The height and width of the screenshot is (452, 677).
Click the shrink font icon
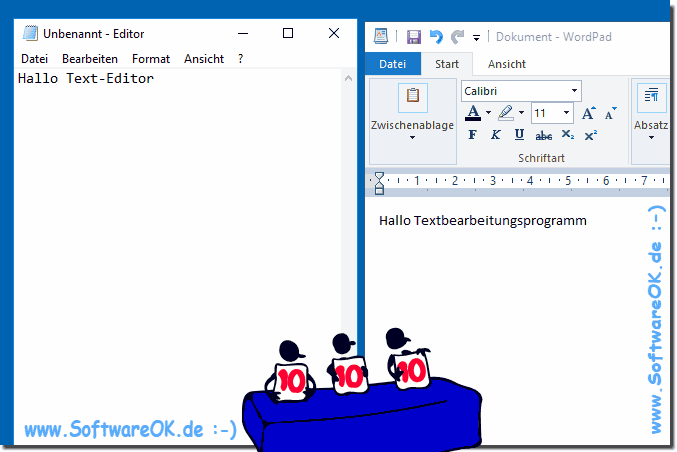[611, 113]
